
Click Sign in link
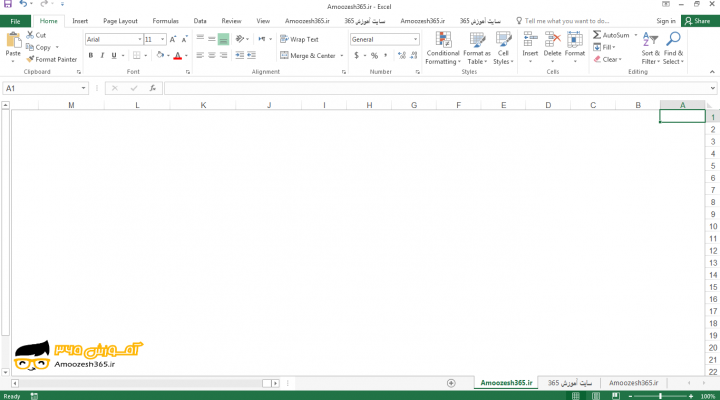click(x=665, y=21)
